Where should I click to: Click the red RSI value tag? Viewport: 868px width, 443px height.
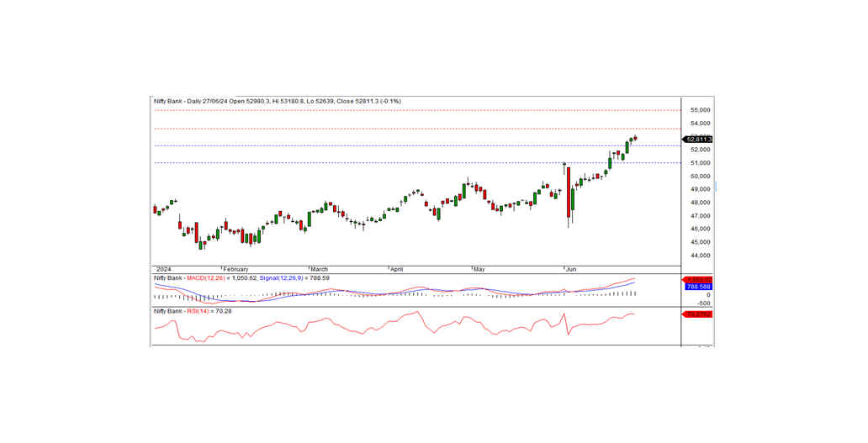698,314
